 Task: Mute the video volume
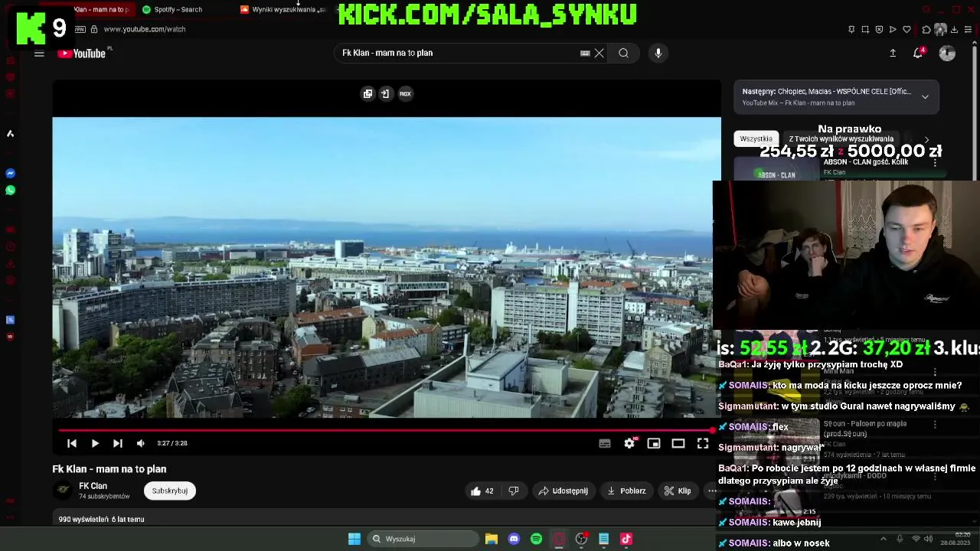click(x=141, y=443)
